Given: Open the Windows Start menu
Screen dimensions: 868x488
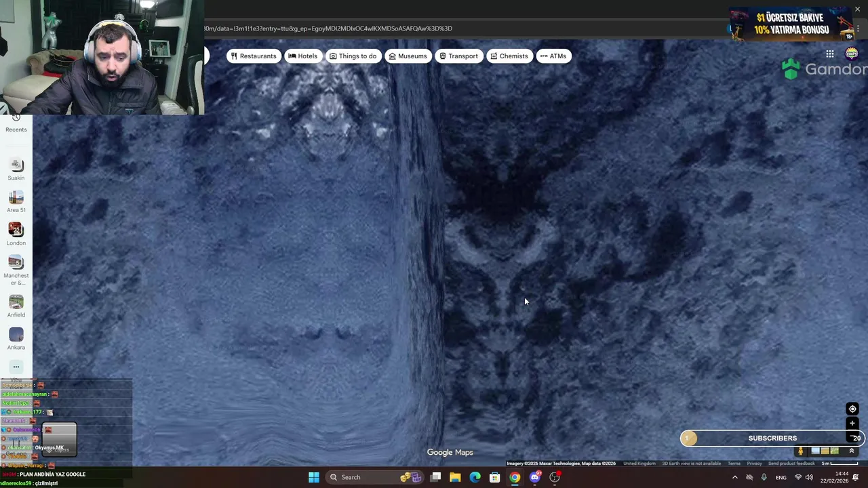Looking at the screenshot, I should (x=314, y=477).
